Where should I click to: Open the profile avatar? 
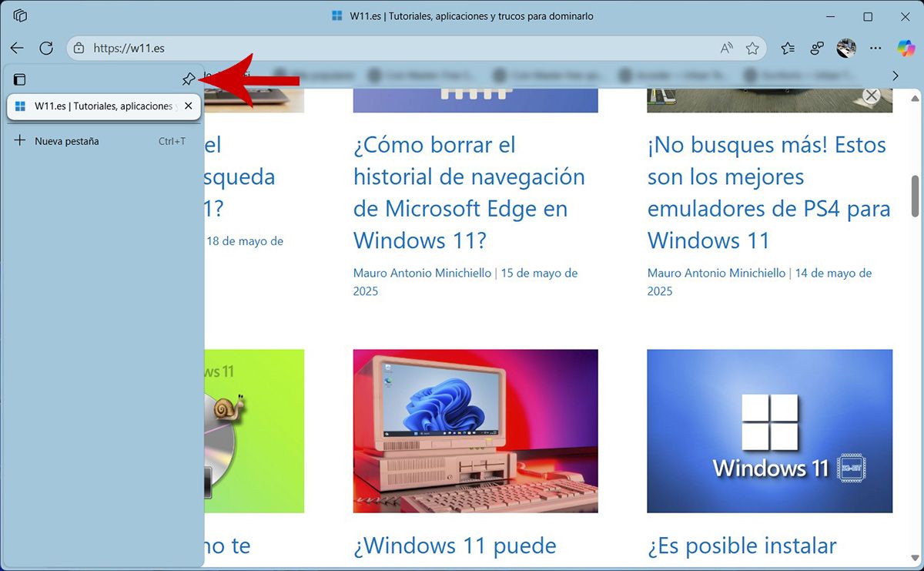coord(846,48)
